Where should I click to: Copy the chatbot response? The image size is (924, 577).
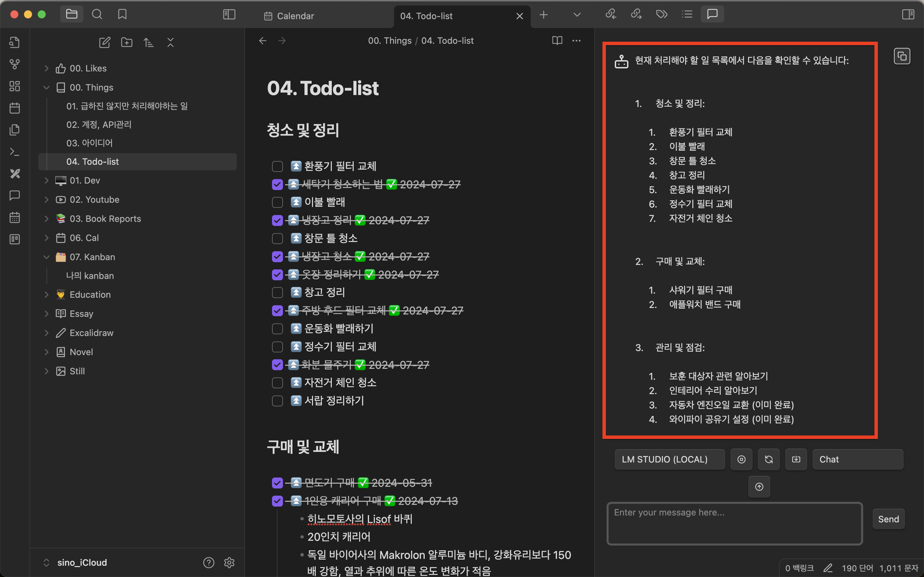(902, 56)
